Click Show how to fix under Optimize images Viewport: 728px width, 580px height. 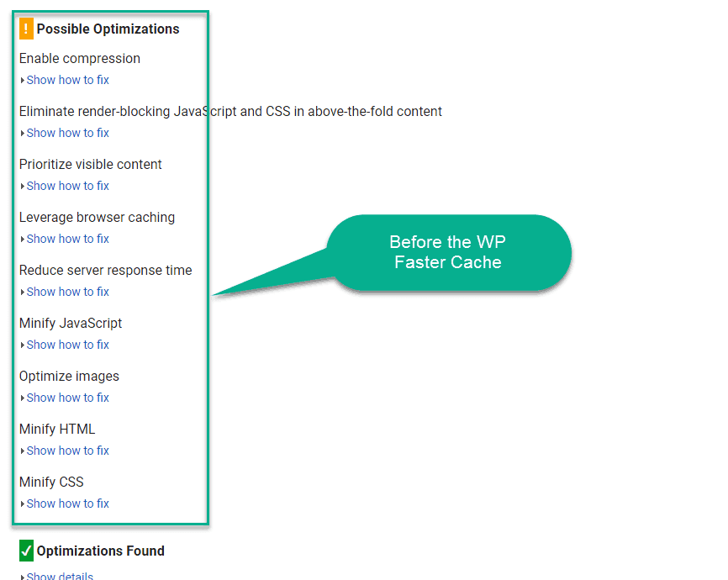click(x=67, y=398)
